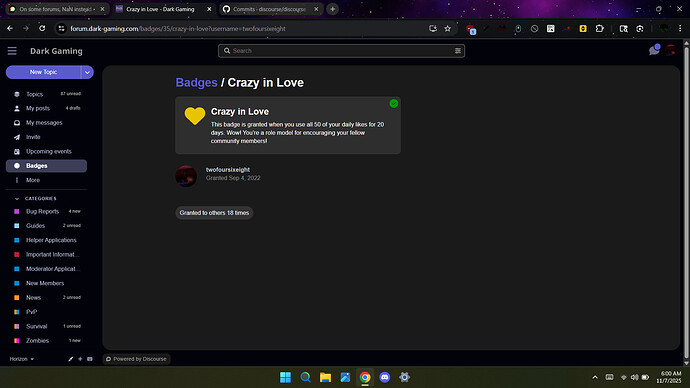The image size is (690, 388).
Task: Click the Dark Gaming site title
Action: coord(56,51)
